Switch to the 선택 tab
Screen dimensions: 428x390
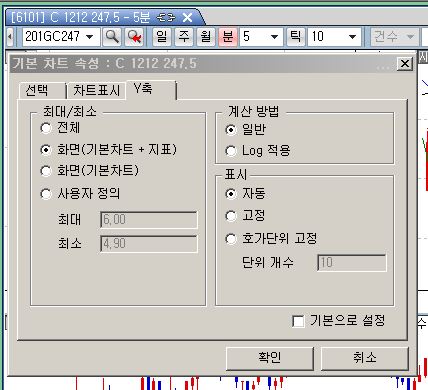(42, 90)
